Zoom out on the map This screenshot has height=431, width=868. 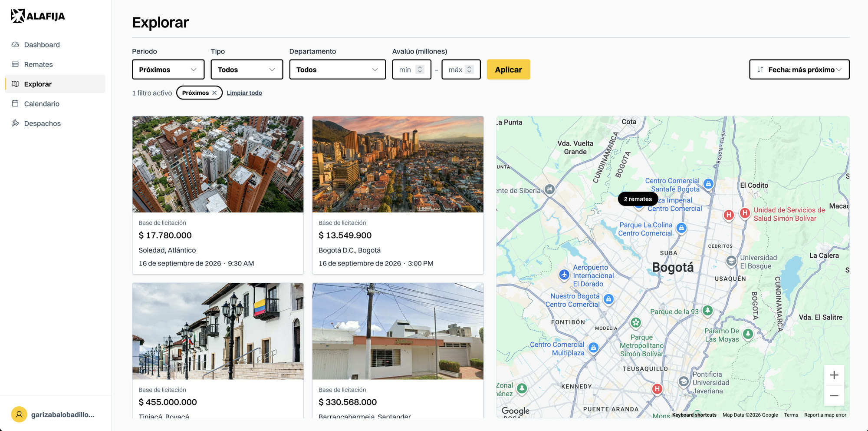point(834,395)
